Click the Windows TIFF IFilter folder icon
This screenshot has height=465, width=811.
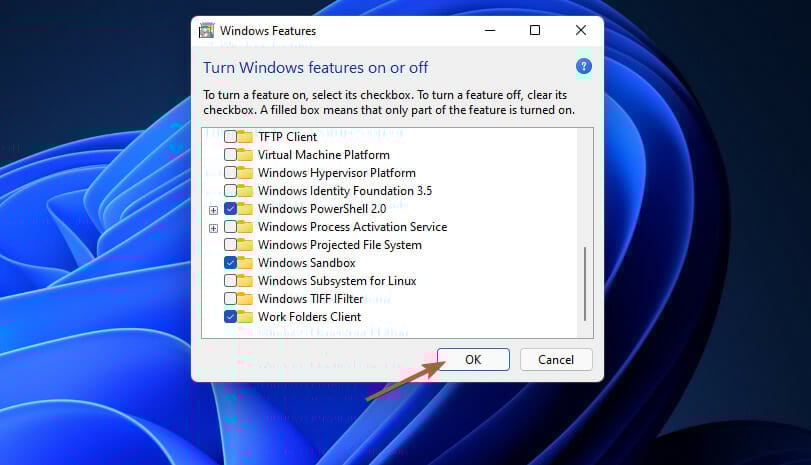(245, 299)
